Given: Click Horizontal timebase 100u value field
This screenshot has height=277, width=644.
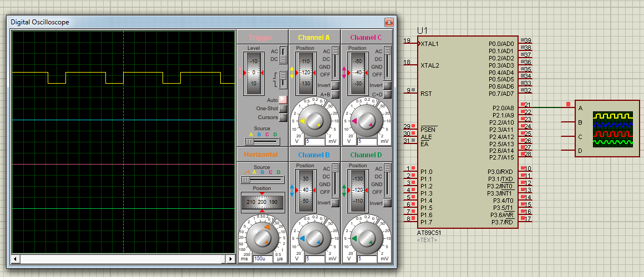Looking at the screenshot, I should click(262, 259).
